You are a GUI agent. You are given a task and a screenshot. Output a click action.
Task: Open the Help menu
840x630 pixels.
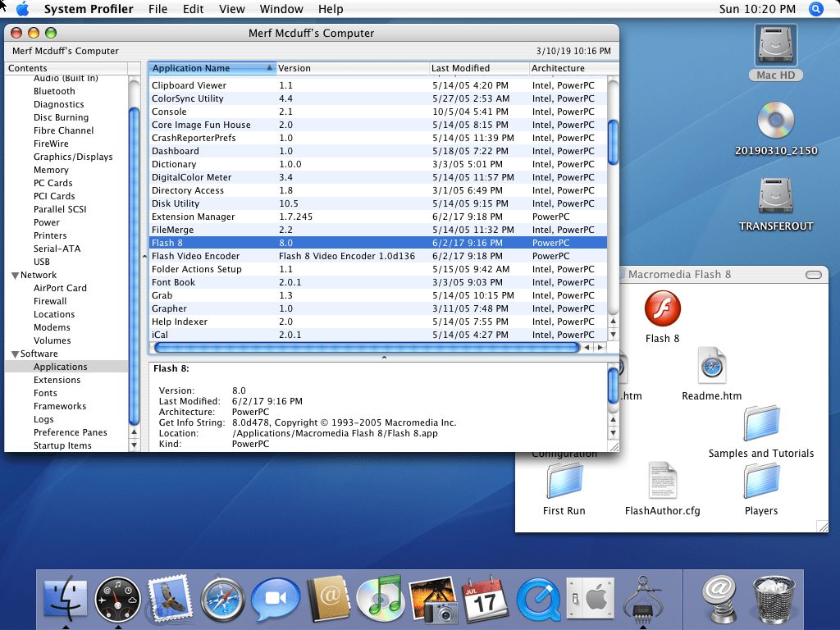tap(331, 9)
